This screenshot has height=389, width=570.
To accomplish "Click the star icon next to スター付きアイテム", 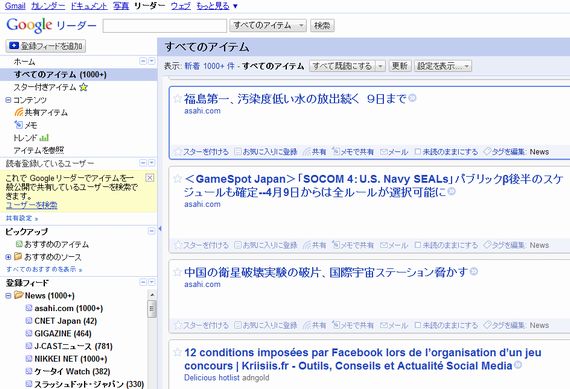I will point(84,87).
